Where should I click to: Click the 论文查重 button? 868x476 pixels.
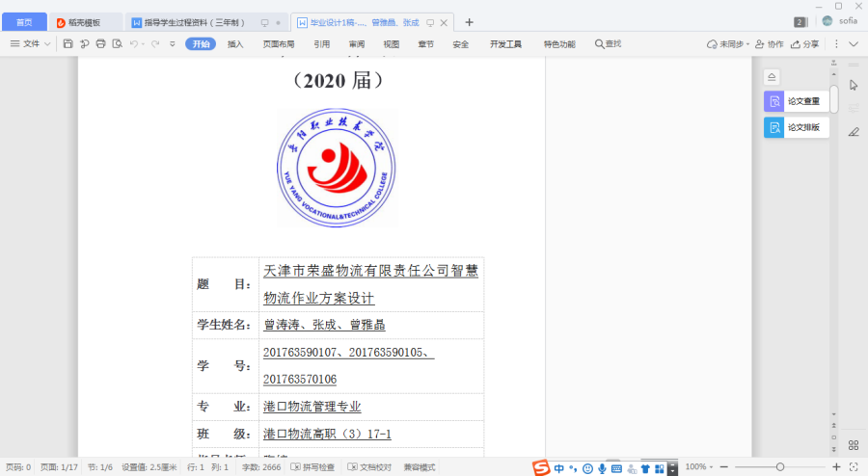pos(797,101)
